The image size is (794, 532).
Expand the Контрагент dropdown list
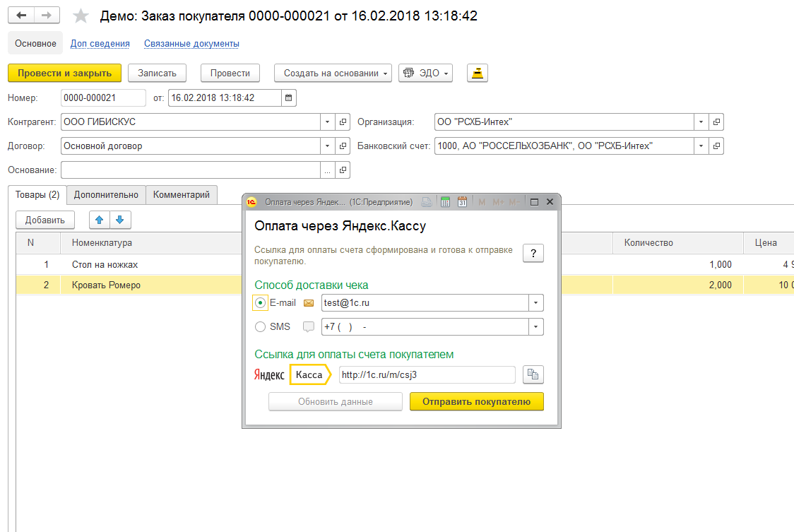pyautogui.click(x=328, y=122)
